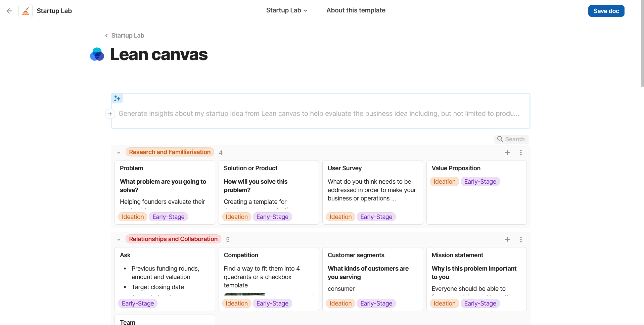Add card to Relationships and Collaboration group

click(507, 240)
